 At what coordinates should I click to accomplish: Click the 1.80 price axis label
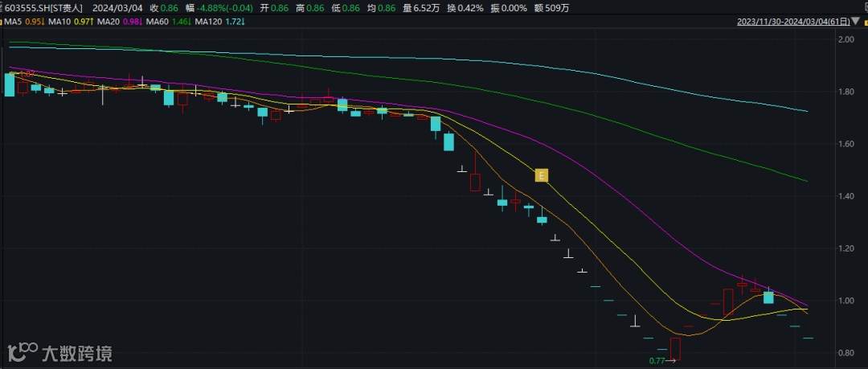click(845, 92)
